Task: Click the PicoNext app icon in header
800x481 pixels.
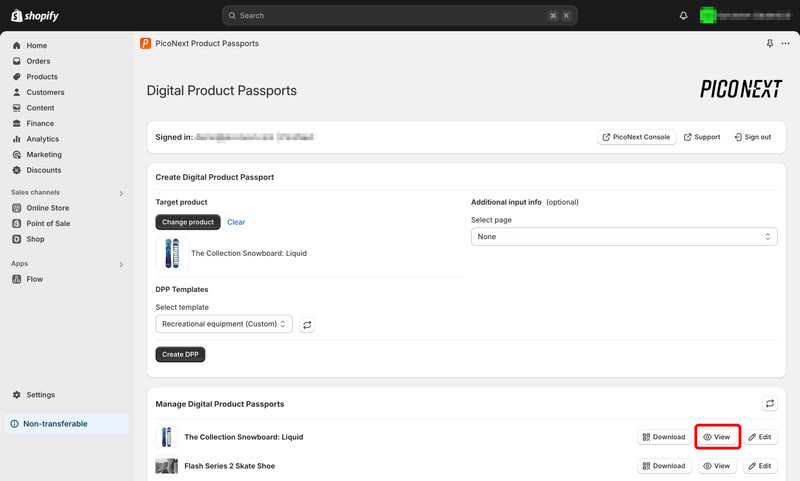Action: click(146, 44)
